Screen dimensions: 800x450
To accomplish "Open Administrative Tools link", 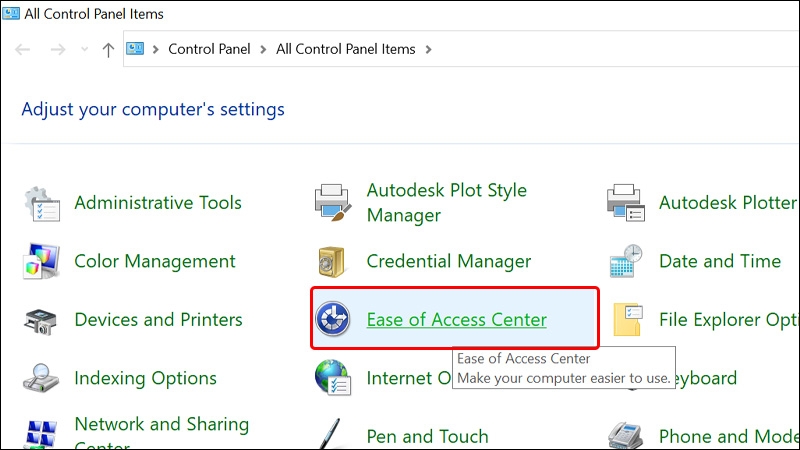I will pyautogui.click(x=158, y=203).
